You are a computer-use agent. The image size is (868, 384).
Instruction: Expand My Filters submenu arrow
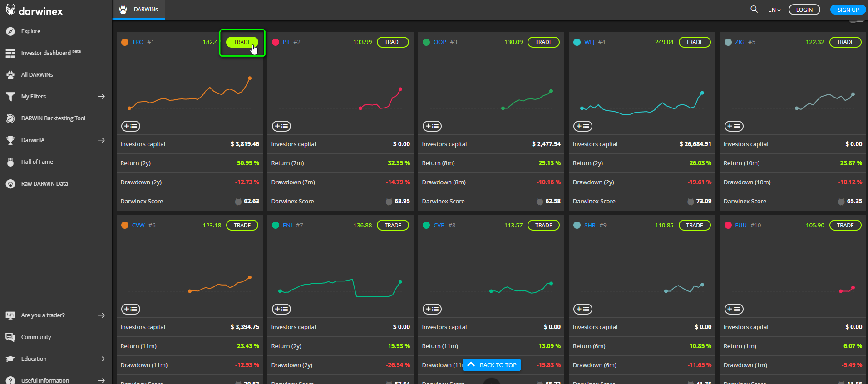tap(101, 97)
